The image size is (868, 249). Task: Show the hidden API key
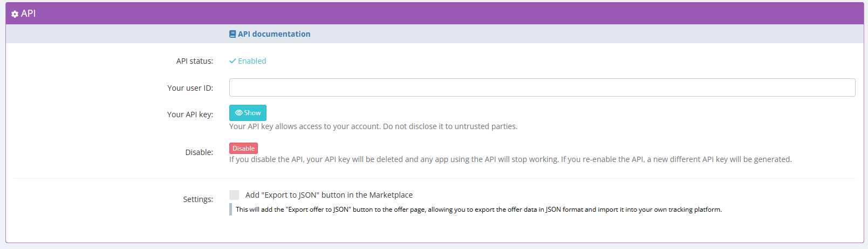click(x=248, y=113)
